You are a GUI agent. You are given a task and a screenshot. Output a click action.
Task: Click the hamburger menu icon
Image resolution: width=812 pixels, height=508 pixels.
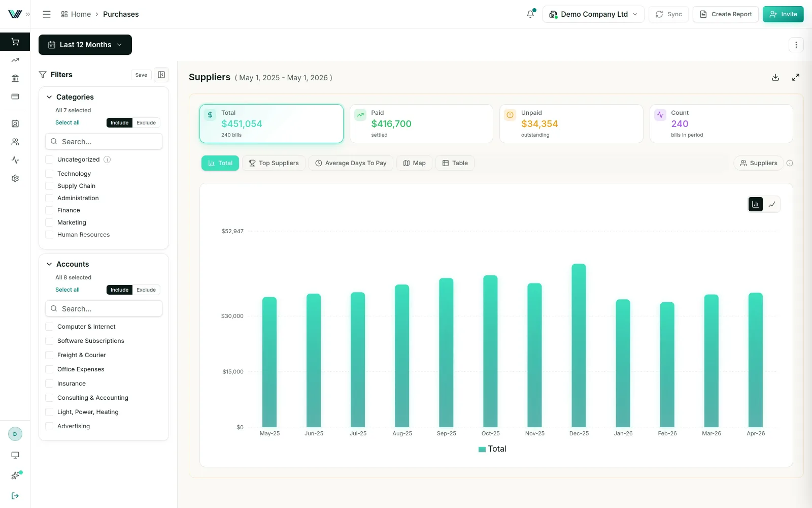47,14
